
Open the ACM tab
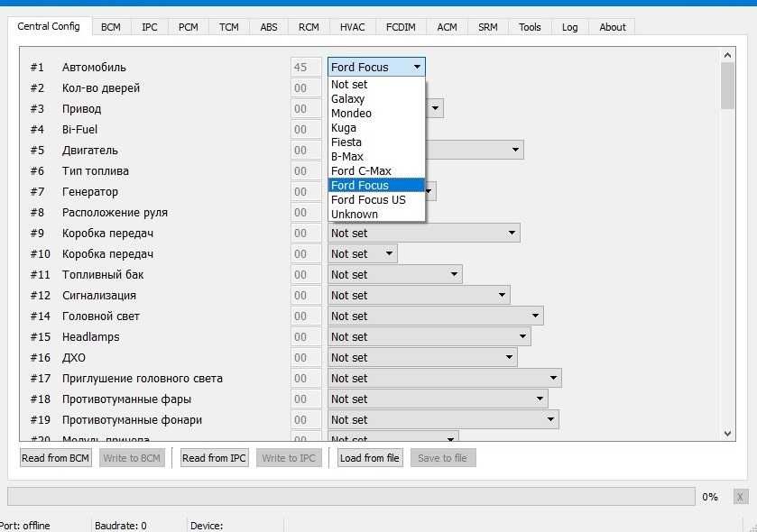[x=447, y=27]
